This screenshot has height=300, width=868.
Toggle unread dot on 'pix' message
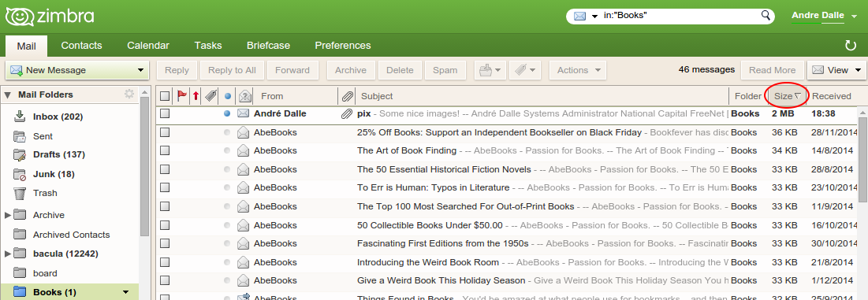(x=227, y=114)
